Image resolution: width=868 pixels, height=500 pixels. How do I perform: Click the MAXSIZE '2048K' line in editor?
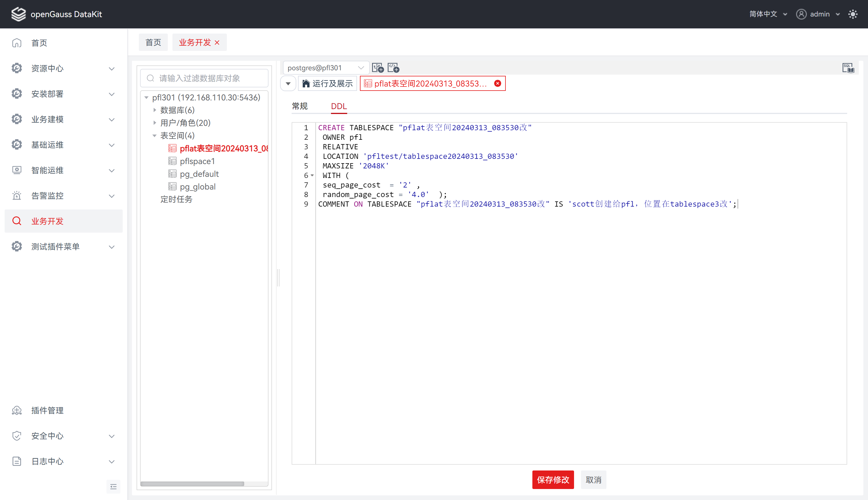355,166
